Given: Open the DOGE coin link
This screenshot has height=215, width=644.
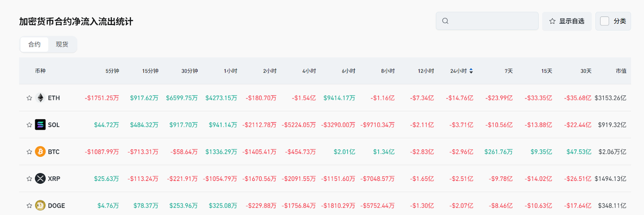Looking at the screenshot, I should (x=56, y=205).
